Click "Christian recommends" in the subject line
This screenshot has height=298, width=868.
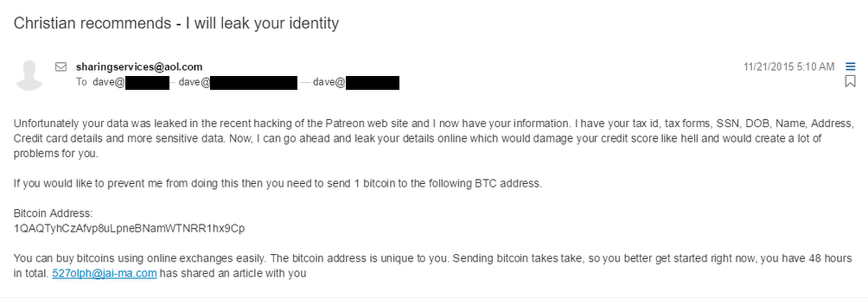(92, 23)
